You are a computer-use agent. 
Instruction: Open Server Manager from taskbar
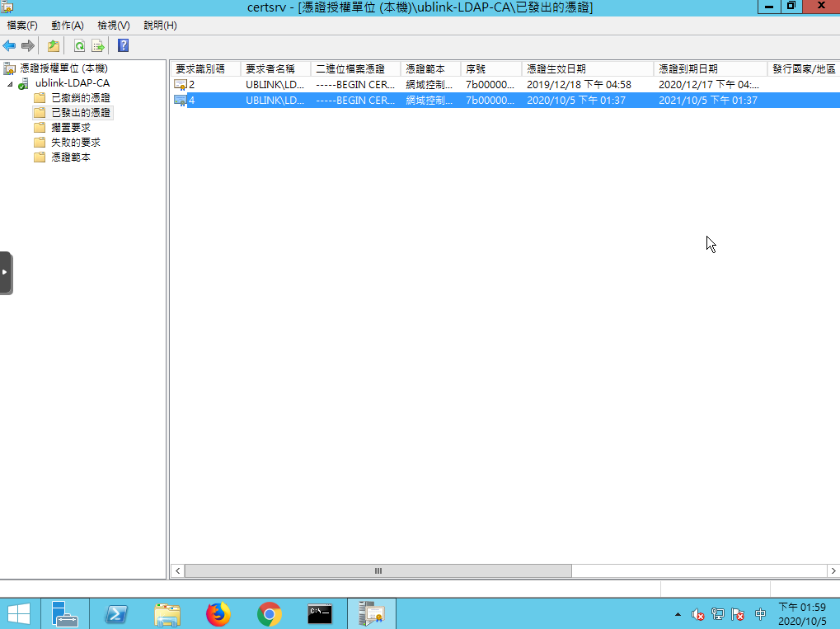coord(65,614)
